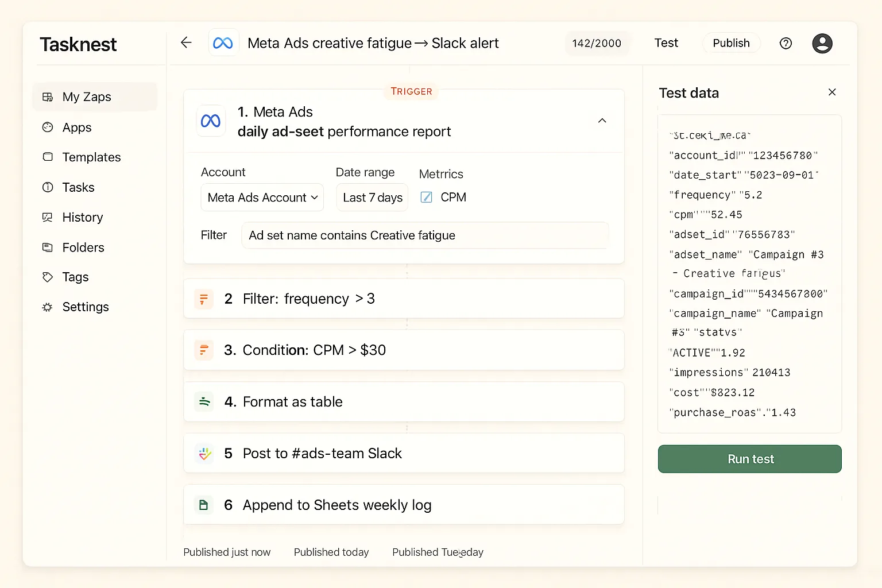Click the "daily ad-seet performance report" subtitle

344,131
